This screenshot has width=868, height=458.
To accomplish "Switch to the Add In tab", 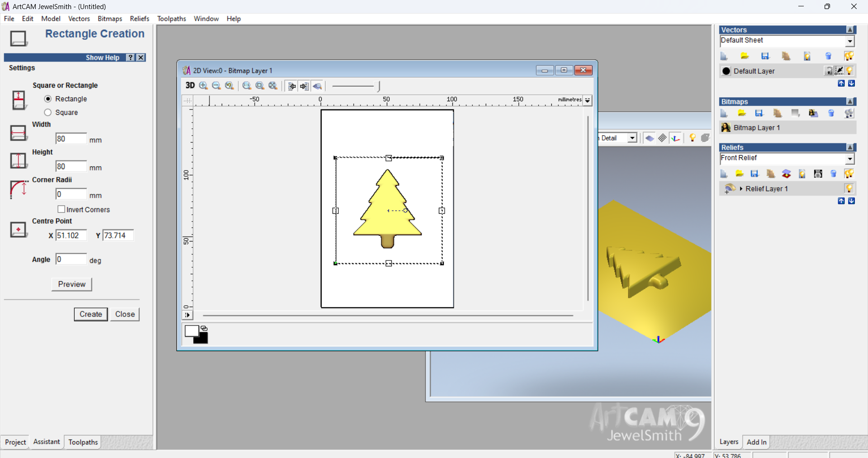I will (x=757, y=442).
